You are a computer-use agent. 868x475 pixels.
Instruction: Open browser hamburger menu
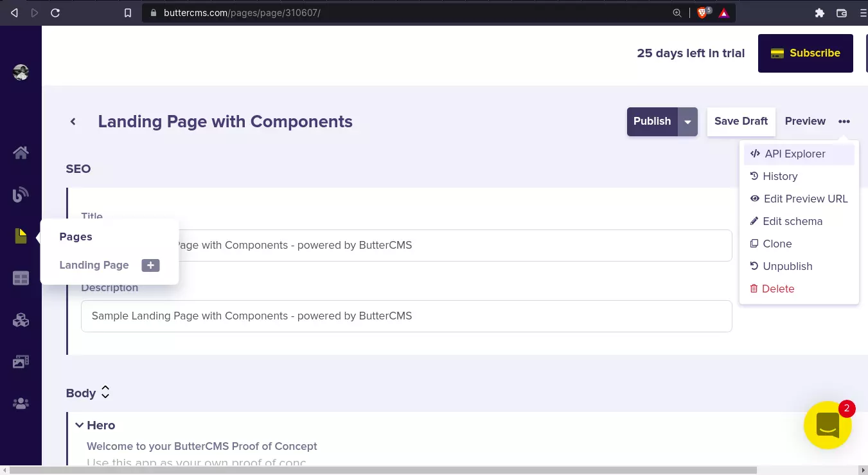862,13
